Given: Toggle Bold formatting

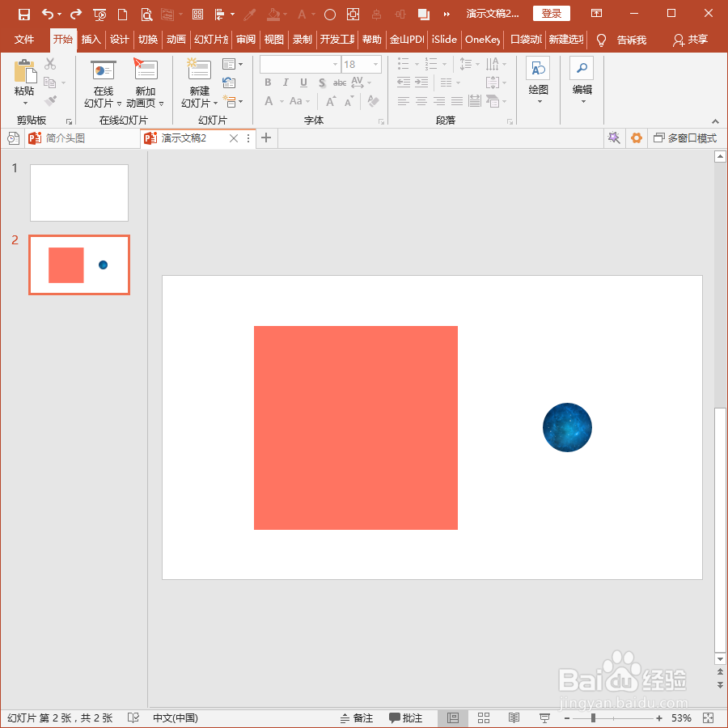Looking at the screenshot, I should (268, 83).
